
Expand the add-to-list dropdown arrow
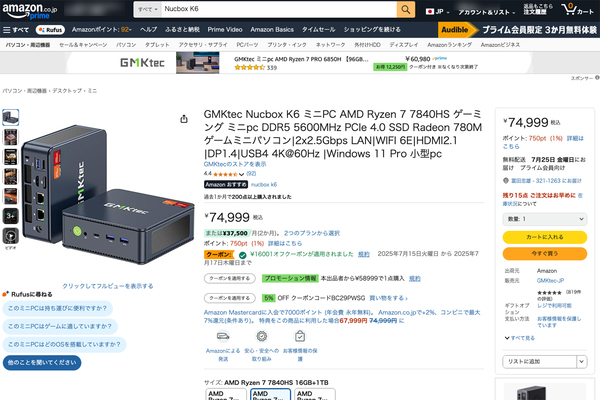point(582,361)
